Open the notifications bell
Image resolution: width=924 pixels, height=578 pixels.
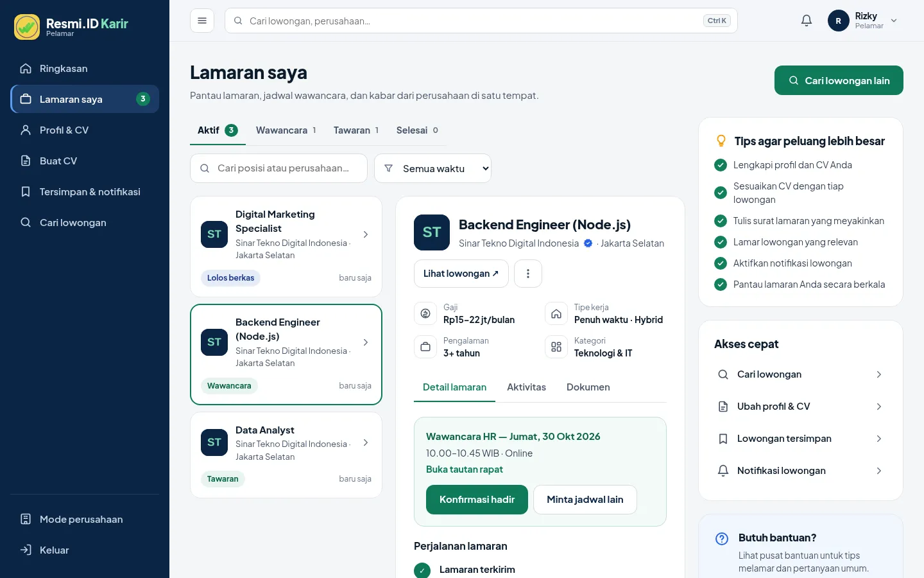[x=807, y=21]
